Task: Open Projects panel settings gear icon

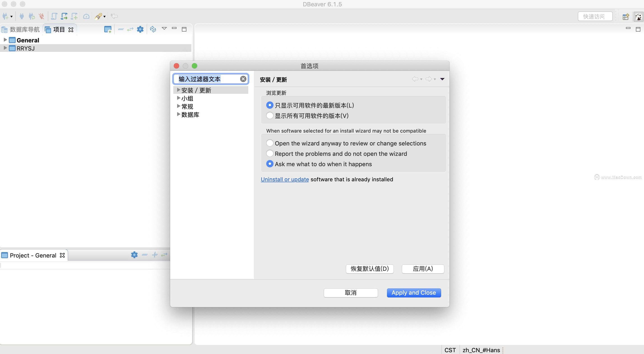Action: [x=140, y=30]
